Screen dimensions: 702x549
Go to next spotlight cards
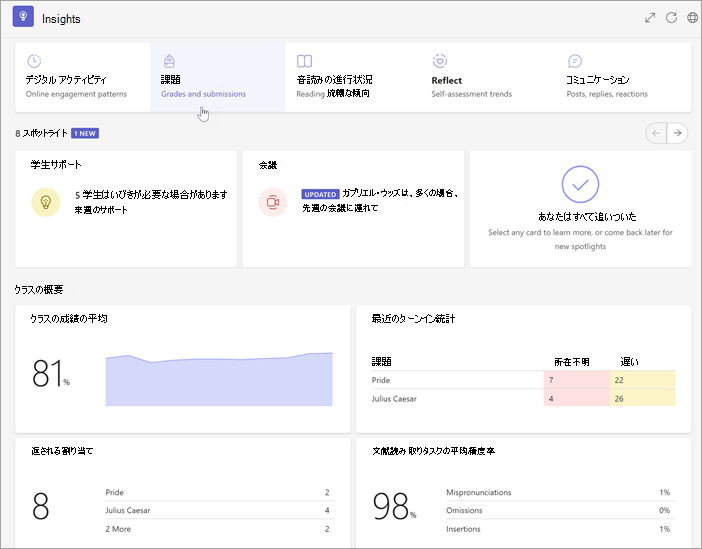pyautogui.click(x=677, y=133)
